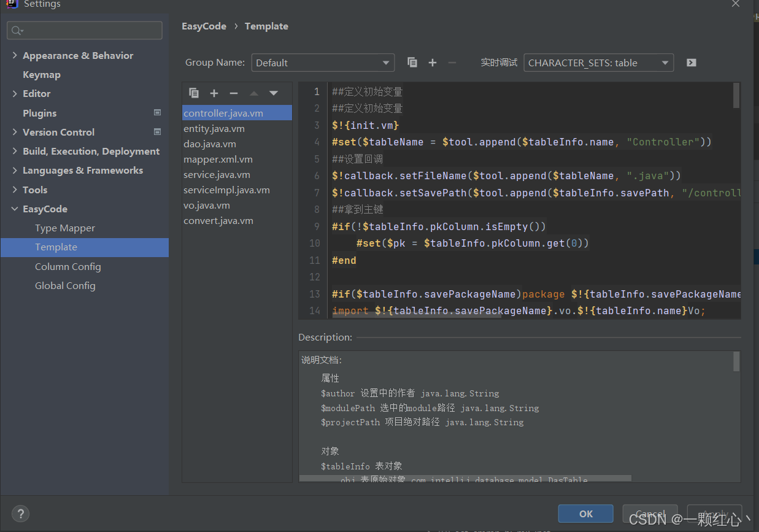Click $modulePath line in the description

click(x=430, y=408)
